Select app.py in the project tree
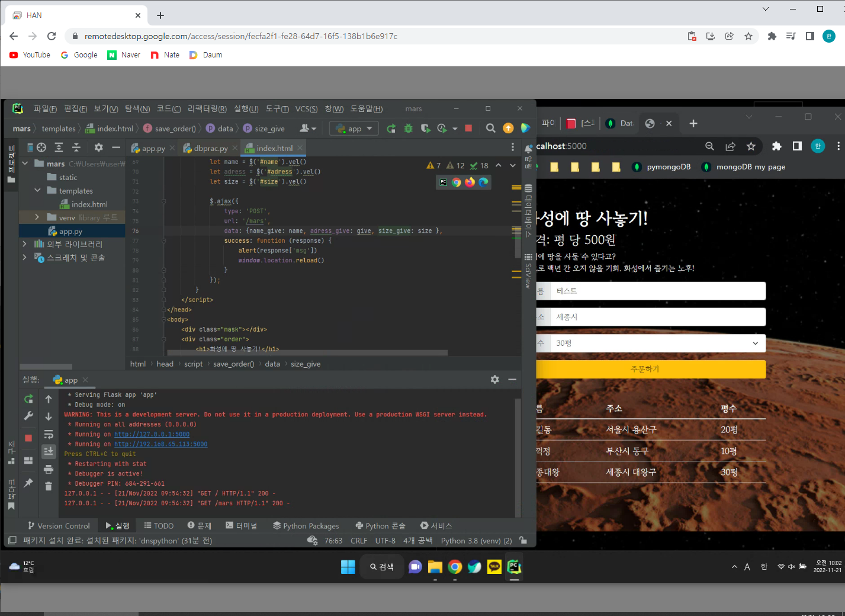This screenshot has width=845, height=616. (70, 232)
